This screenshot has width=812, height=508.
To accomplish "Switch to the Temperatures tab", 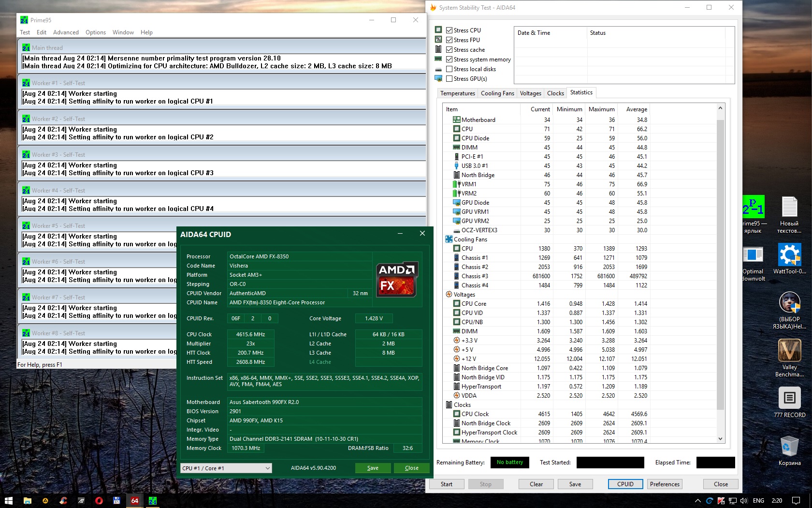I will click(458, 93).
